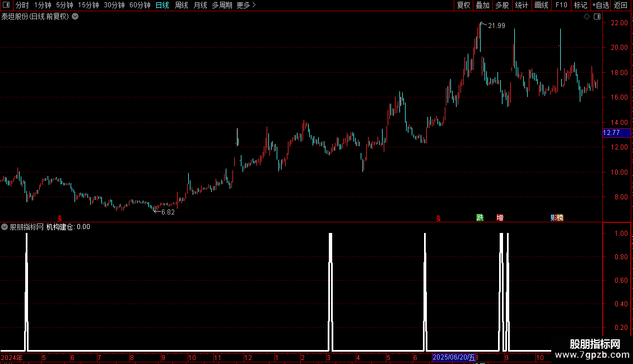Image resolution: width=633 pixels, height=364 pixels.
Task: Switch to 周线 weekly chart
Action: click(x=181, y=5)
